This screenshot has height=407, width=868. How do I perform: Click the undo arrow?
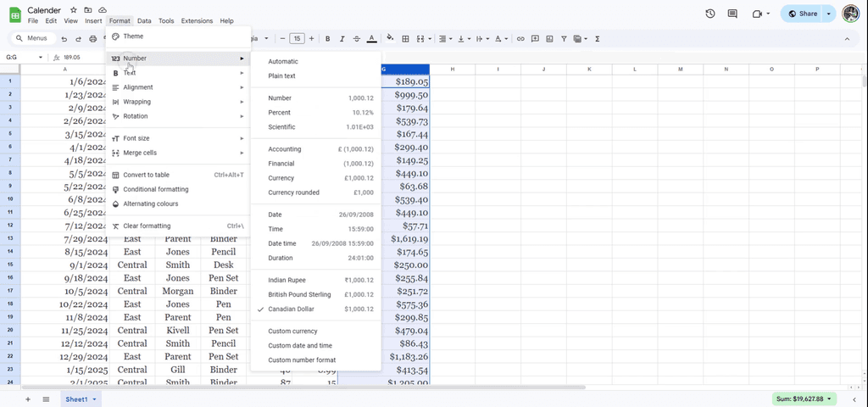pos(64,39)
